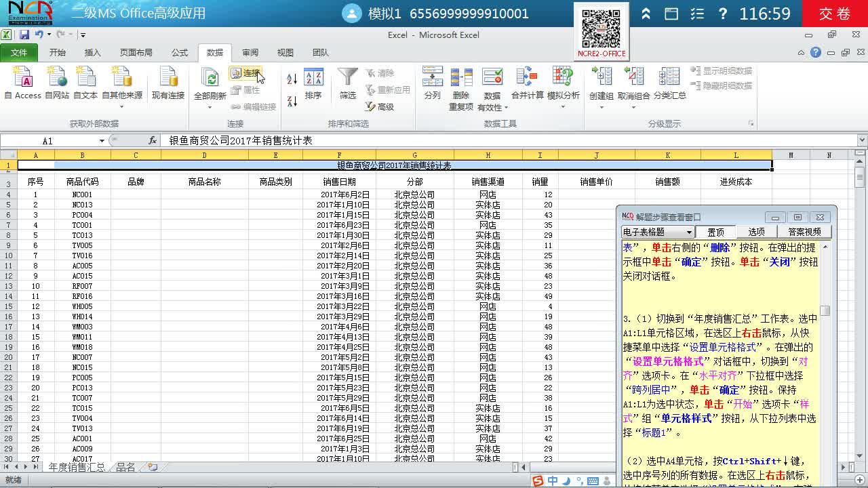Image resolution: width=868 pixels, height=488 pixels.
Task: Open the 电子表格题 combo box
Action: (x=658, y=232)
